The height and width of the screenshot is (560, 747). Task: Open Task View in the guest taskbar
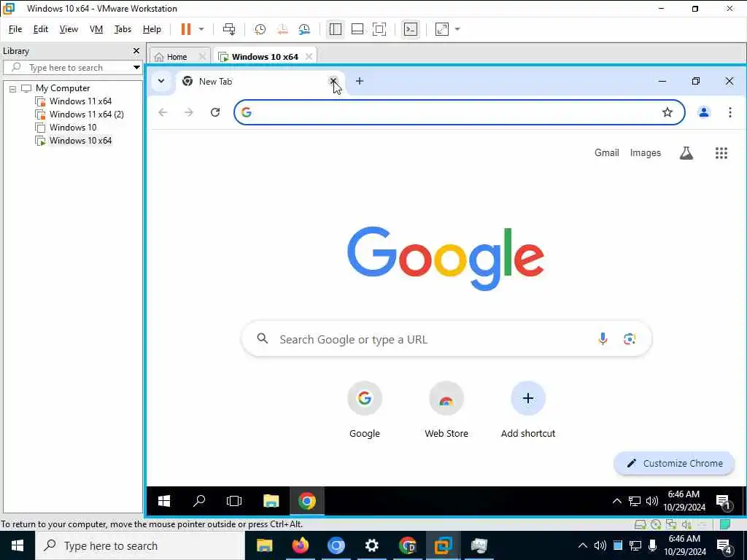click(234, 501)
